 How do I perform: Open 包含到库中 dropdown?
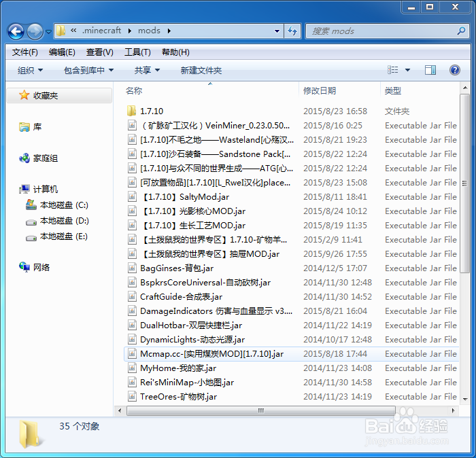pyautogui.click(x=88, y=71)
